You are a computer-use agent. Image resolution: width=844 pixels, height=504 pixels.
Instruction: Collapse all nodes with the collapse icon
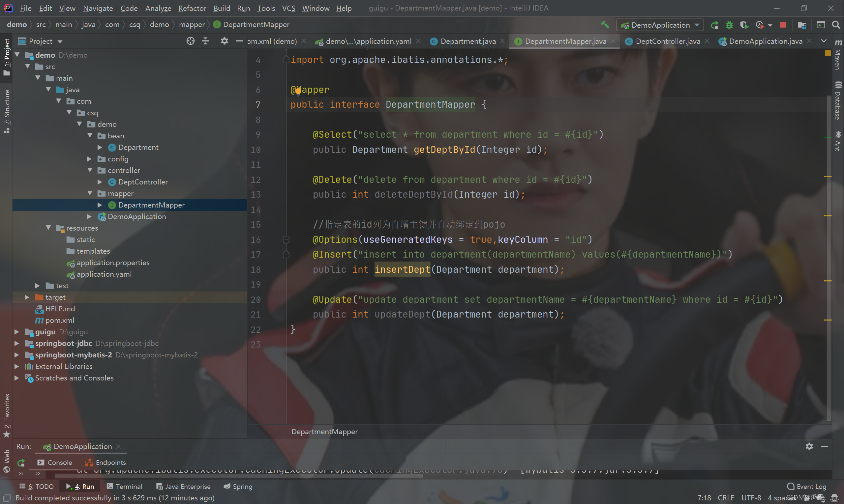coord(205,41)
